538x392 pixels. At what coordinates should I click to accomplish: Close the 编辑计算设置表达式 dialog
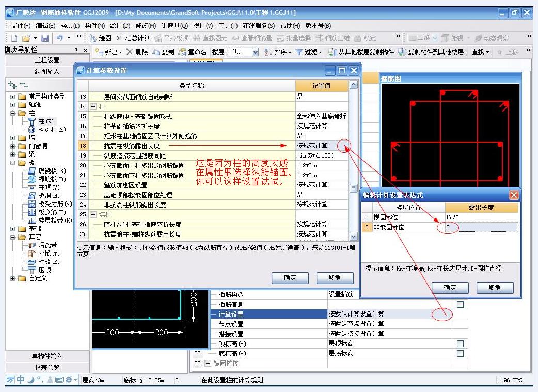tap(514, 195)
